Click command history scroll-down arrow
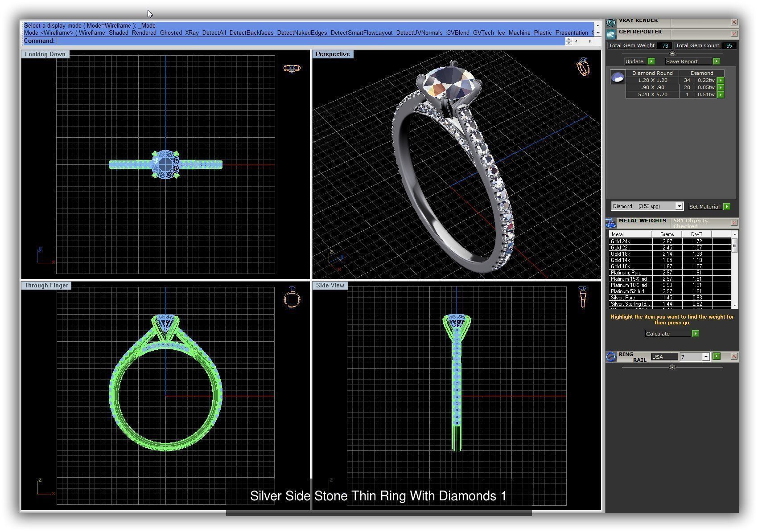Image resolution: width=758 pixels, height=532 pixels. (x=598, y=33)
